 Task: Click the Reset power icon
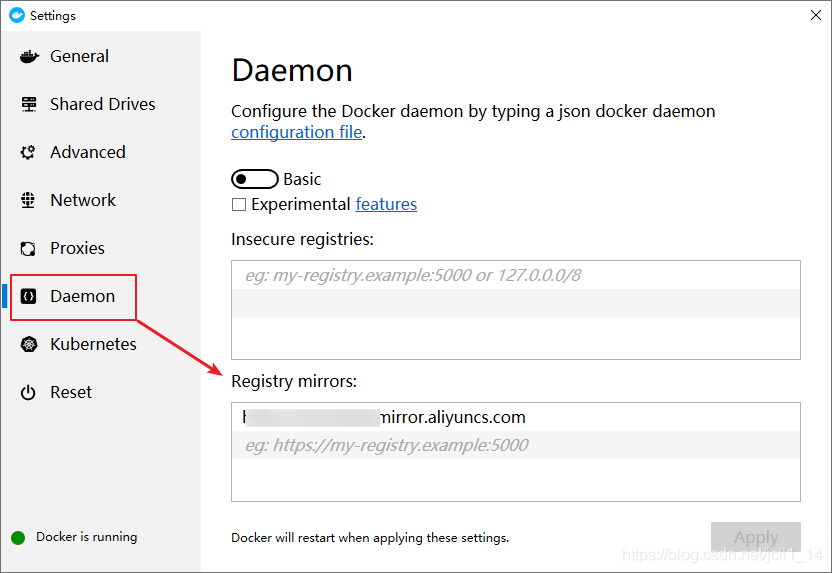28,393
